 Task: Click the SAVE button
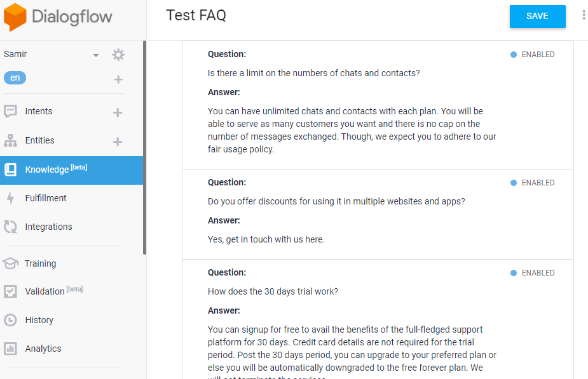click(537, 17)
